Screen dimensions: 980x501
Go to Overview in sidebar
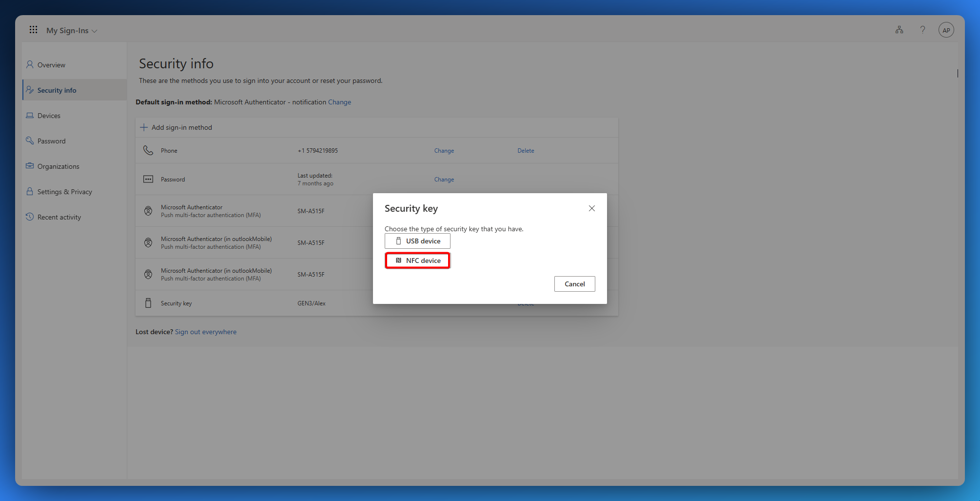(x=75, y=65)
